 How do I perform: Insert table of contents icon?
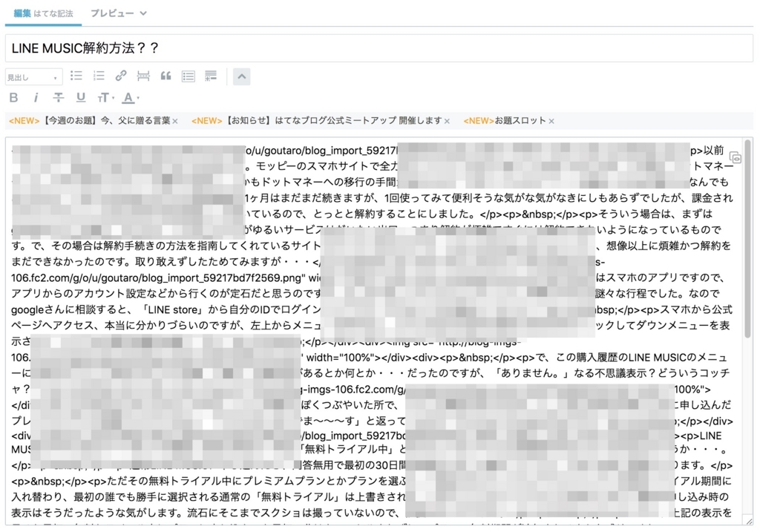coord(188,76)
